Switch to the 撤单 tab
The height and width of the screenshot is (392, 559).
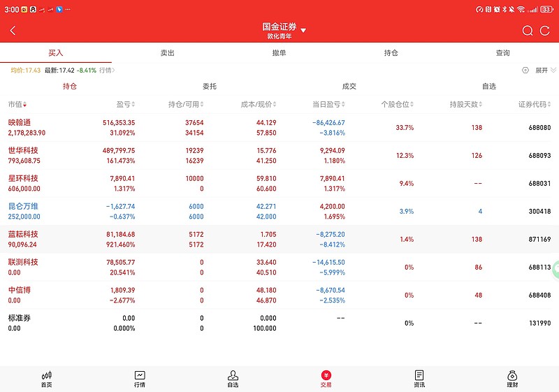click(279, 53)
